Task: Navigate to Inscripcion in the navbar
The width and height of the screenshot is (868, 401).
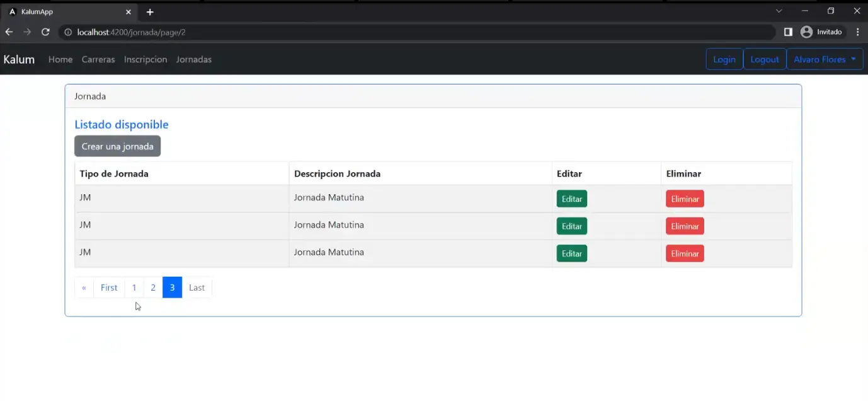Action: pyautogui.click(x=146, y=59)
